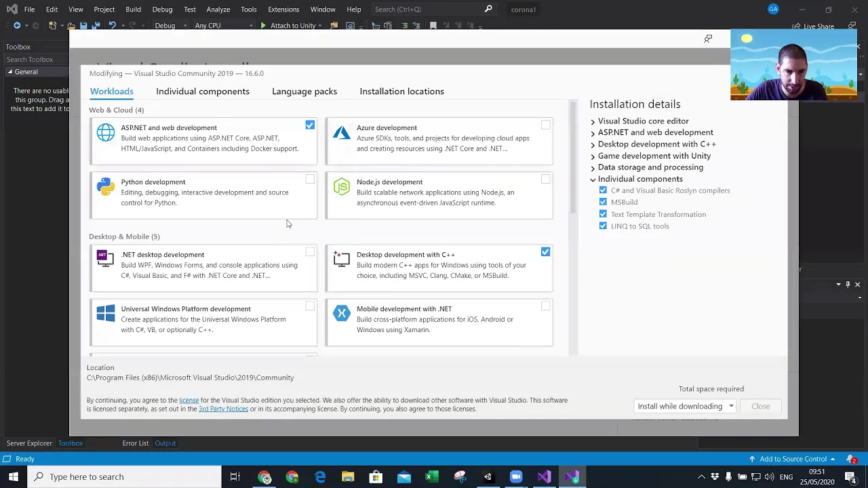Check the Node.js development workload
This screenshot has height=488, width=868.
545,180
